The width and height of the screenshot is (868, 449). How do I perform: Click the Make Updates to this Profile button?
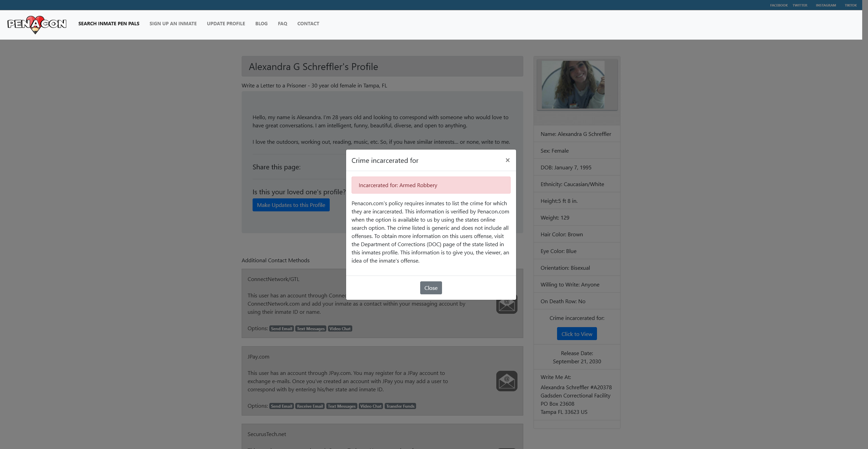(291, 205)
